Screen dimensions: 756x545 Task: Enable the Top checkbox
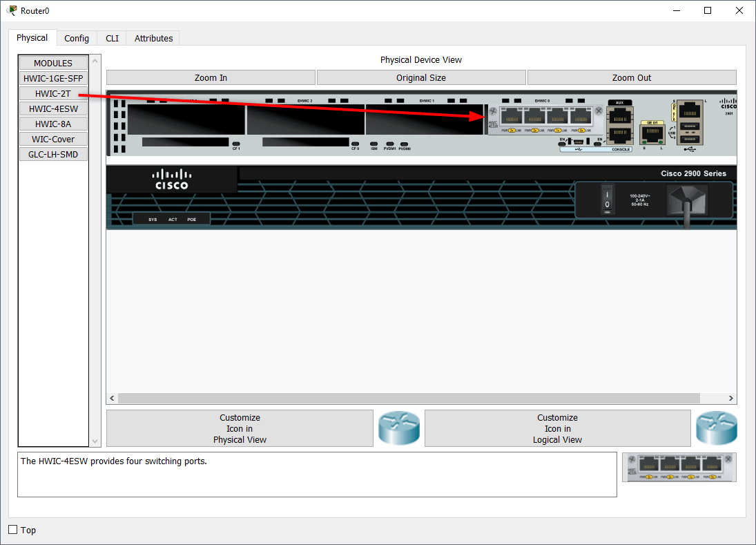13,530
